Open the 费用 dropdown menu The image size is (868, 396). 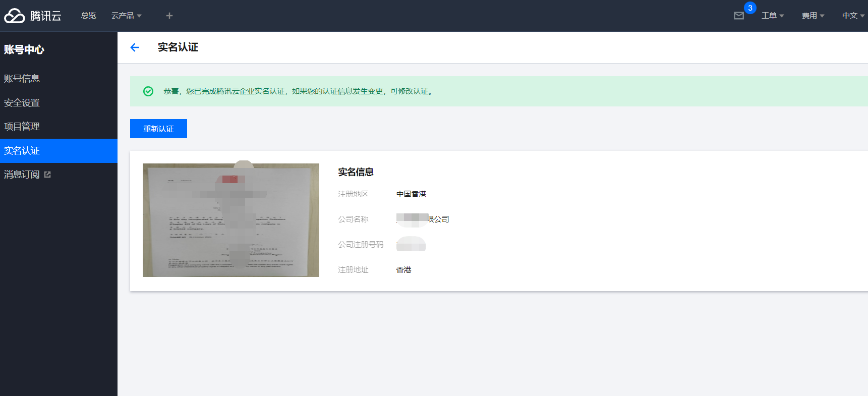pos(813,16)
